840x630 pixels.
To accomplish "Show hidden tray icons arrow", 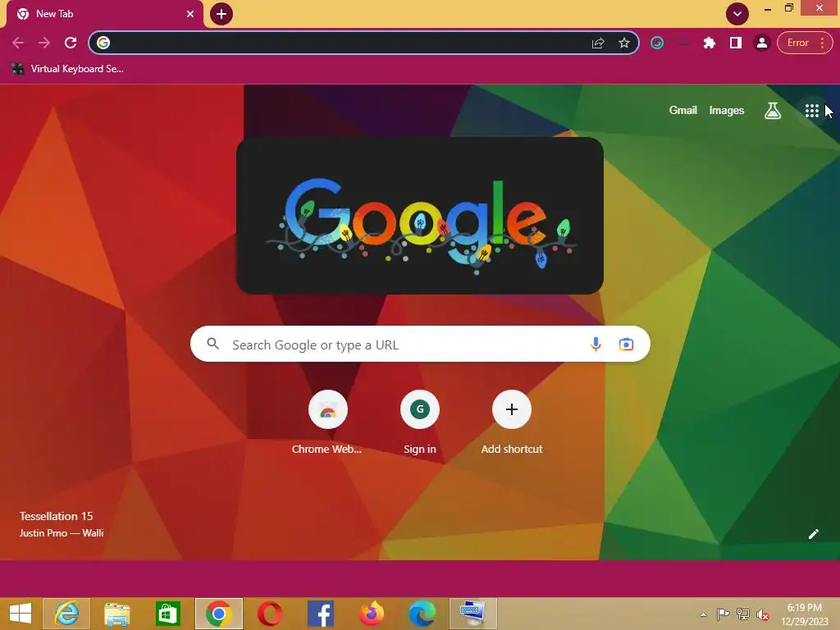I will coord(703,614).
